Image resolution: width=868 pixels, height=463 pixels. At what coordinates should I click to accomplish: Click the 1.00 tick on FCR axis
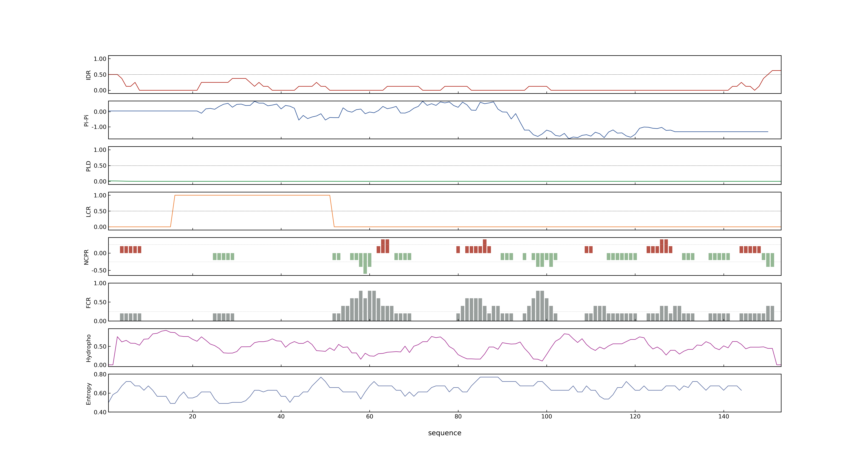coord(100,283)
